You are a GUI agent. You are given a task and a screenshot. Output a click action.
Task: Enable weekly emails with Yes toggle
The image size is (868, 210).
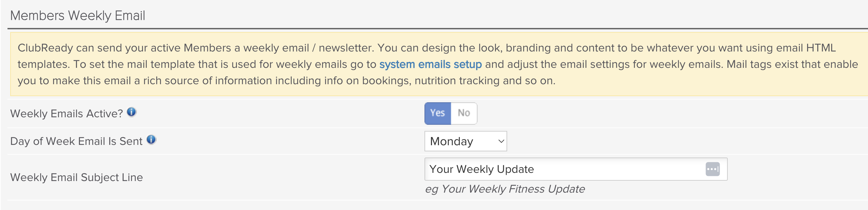(x=438, y=113)
